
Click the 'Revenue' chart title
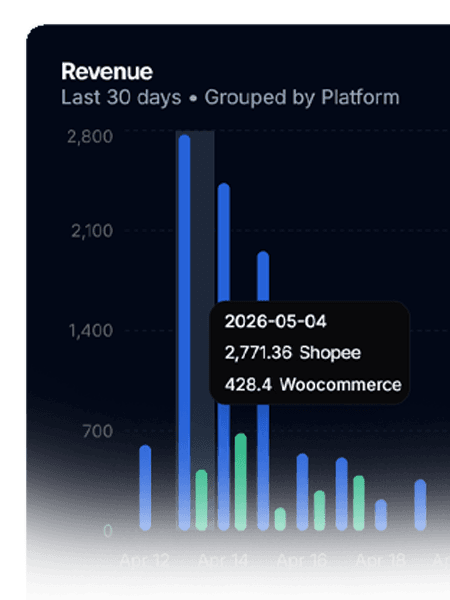click(107, 72)
